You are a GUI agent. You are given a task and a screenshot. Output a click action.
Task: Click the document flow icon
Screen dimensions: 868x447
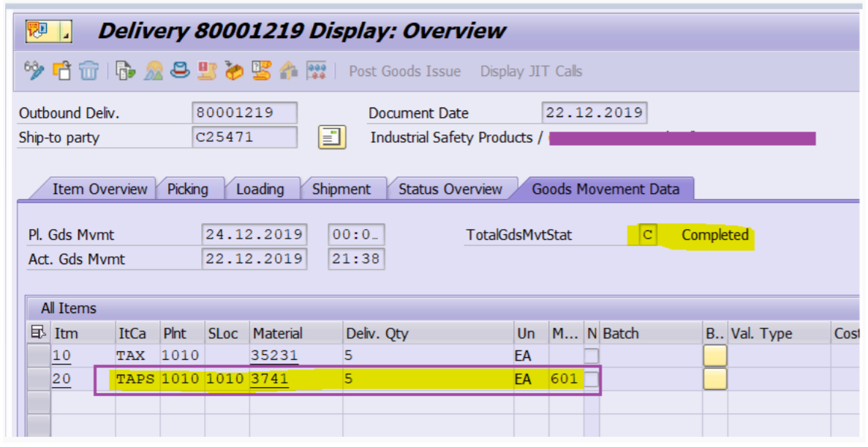(x=126, y=71)
